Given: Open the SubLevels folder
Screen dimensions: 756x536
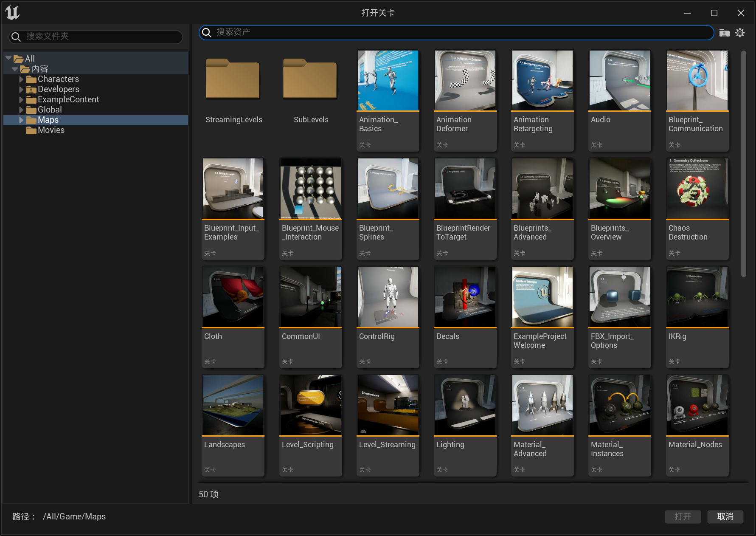Looking at the screenshot, I should [x=310, y=79].
